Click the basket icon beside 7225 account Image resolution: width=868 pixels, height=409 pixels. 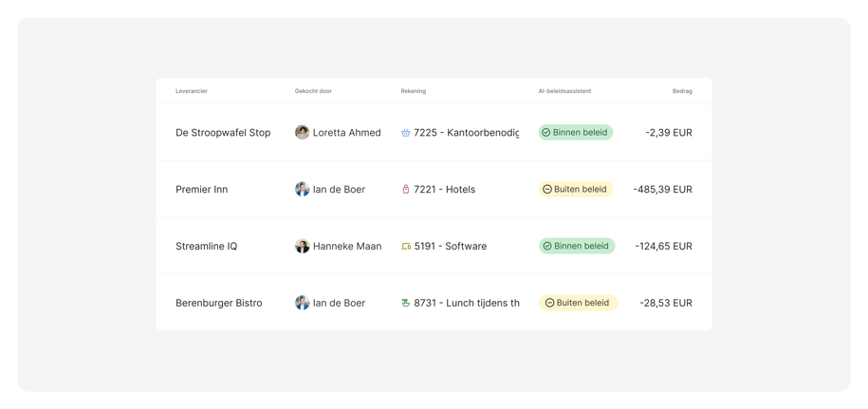(x=405, y=133)
